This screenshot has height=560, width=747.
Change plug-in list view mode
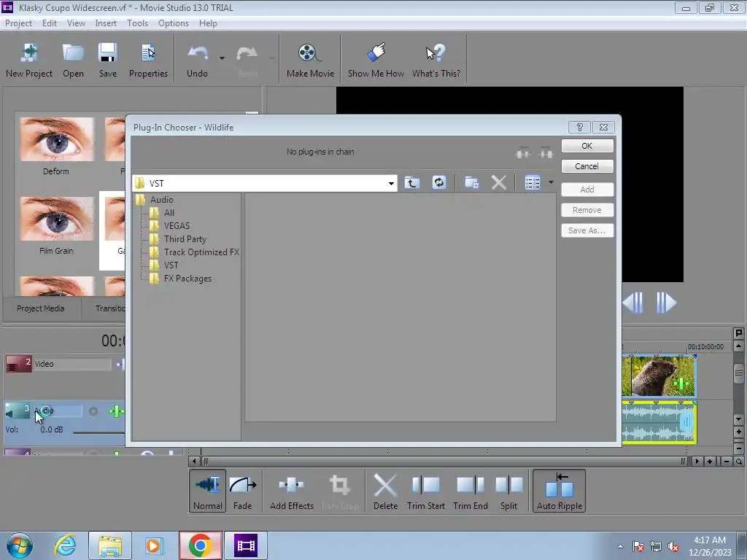coord(533,182)
